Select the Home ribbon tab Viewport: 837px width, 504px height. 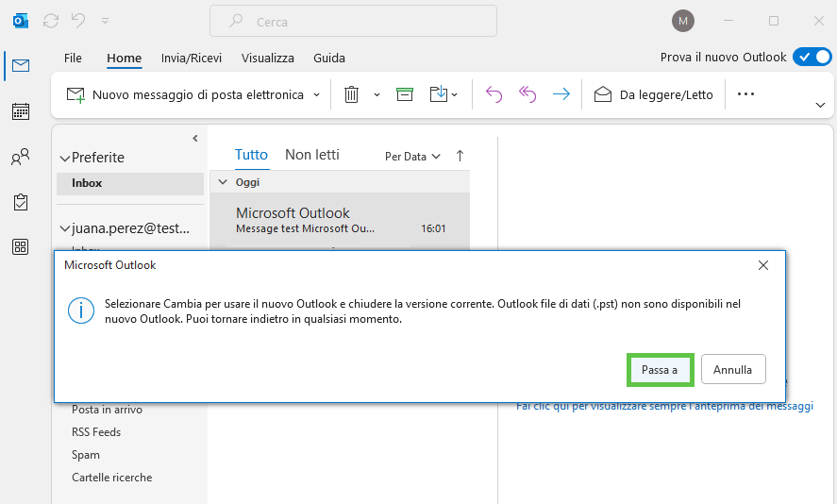[124, 58]
